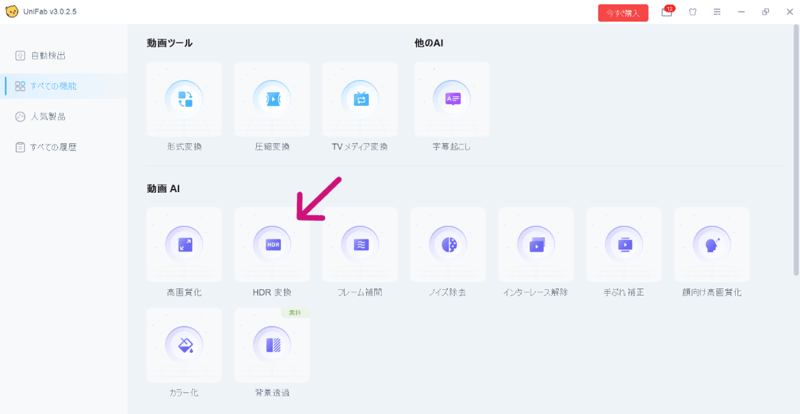800x414 pixels.
Task: Open the 圧縮変換 compression tool
Action: click(272, 100)
